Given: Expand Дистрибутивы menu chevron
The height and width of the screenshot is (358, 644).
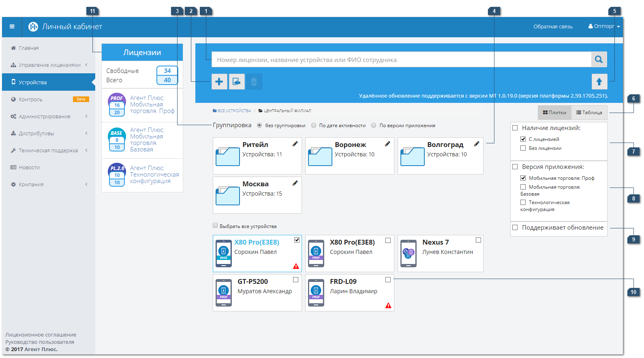Looking at the screenshot, I should coord(86,133).
